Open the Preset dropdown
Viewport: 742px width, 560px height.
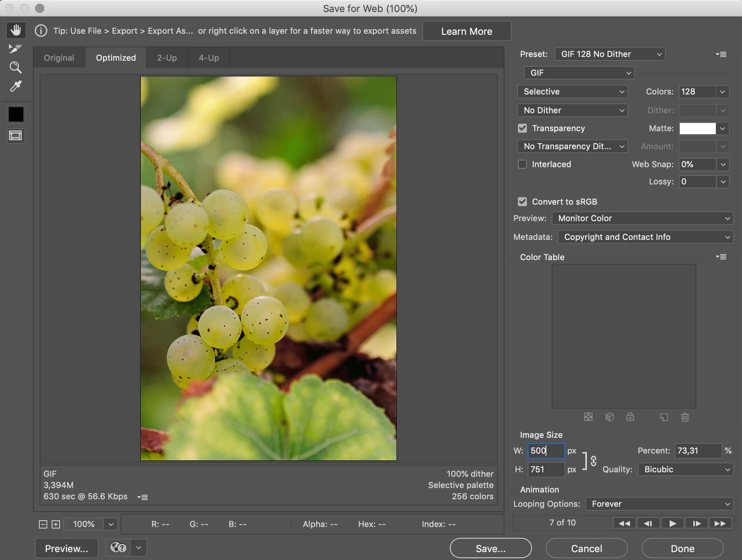point(610,54)
